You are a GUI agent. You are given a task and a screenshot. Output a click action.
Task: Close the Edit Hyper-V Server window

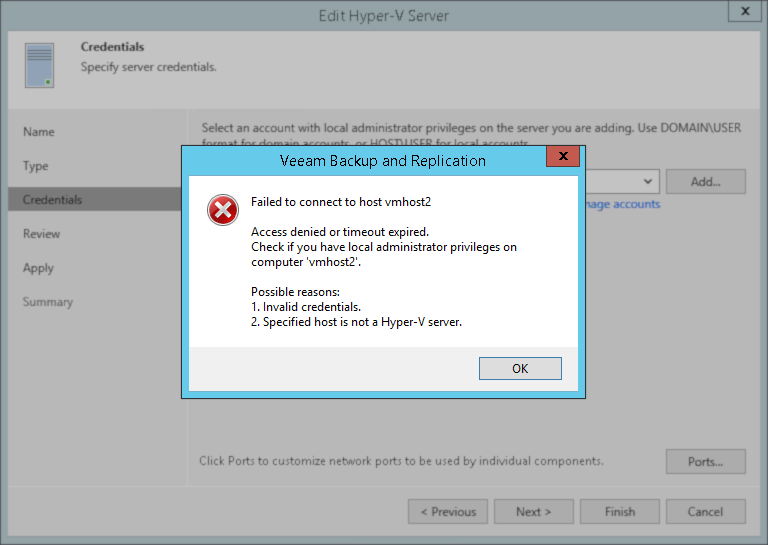745,11
